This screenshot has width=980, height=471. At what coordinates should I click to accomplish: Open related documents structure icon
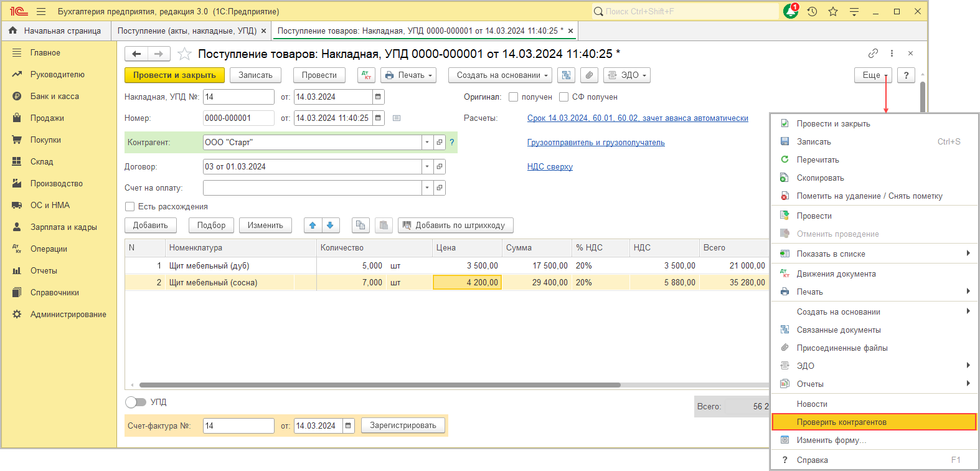566,75
